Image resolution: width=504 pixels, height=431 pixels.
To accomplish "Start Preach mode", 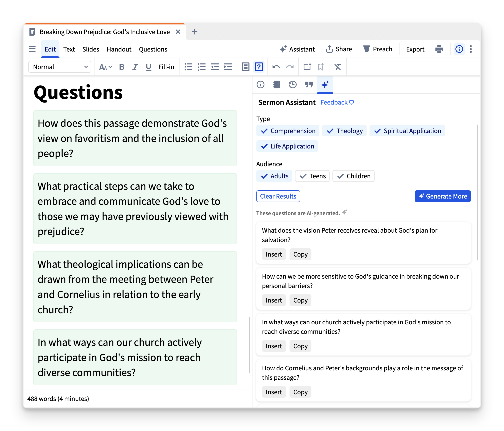I will (x=378, y=49).
